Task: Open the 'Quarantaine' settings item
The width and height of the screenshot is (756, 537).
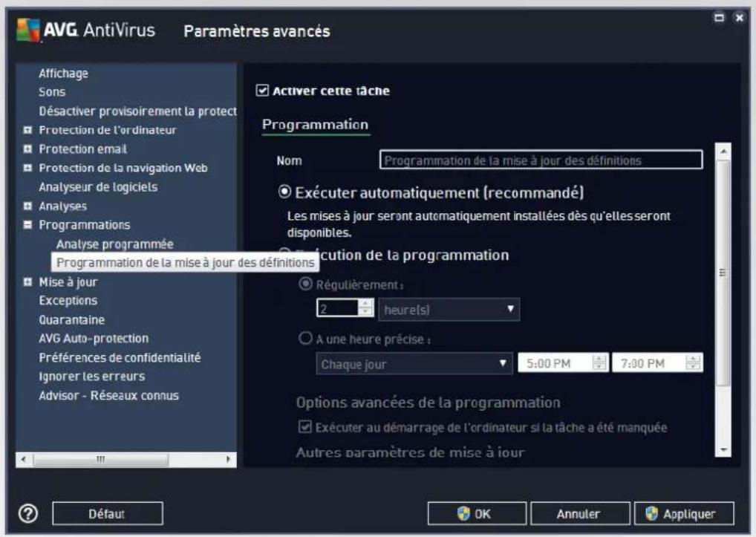Action: pos(72,319)
